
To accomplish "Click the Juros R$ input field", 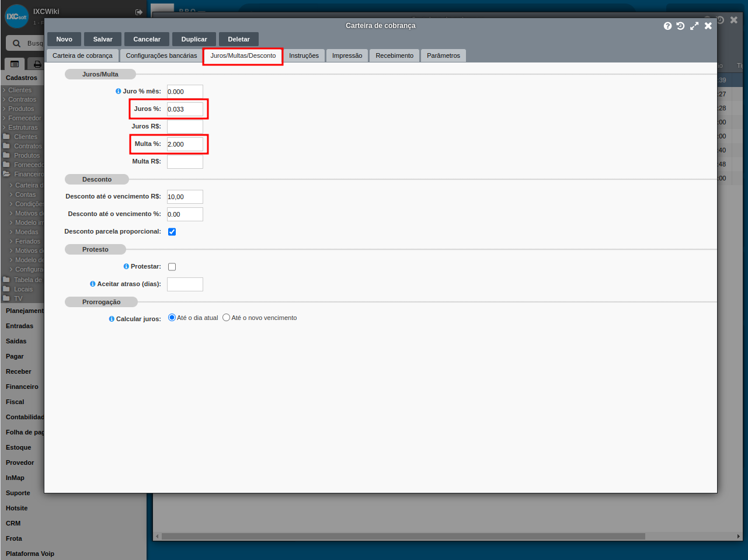I will (x=185, y=127).
